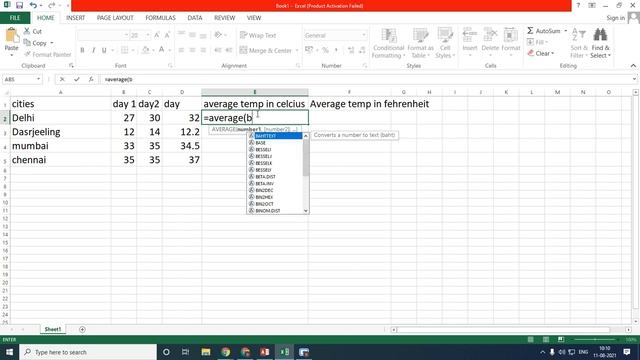Open the AutoSum dropdown arrow
Image resolution: width=640 pixels, height=360 pixels.
click(x=565, y=31)
